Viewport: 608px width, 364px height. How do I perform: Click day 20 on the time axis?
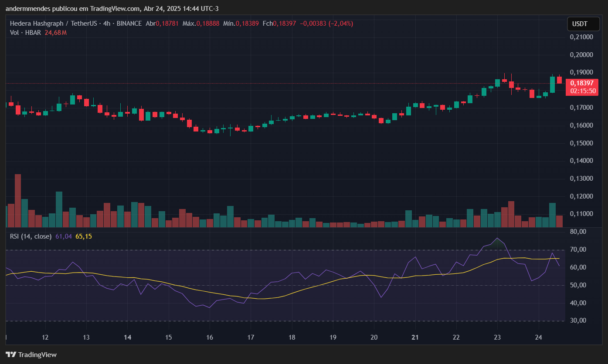click(374, 337)
